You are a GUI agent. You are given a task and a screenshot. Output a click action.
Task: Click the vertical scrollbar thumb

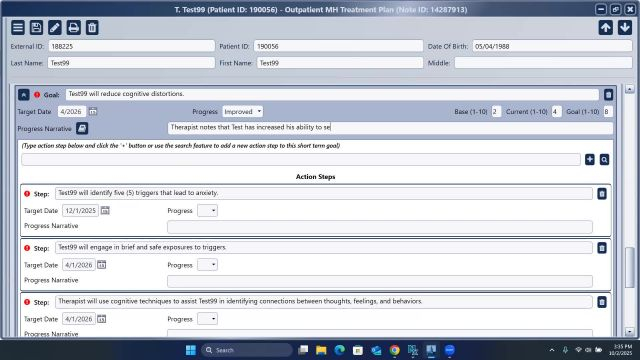(629, 267)
